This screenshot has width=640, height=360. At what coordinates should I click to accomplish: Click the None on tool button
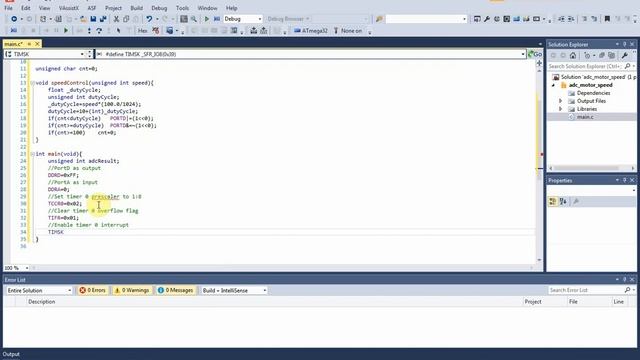click(x=348, y=31)
